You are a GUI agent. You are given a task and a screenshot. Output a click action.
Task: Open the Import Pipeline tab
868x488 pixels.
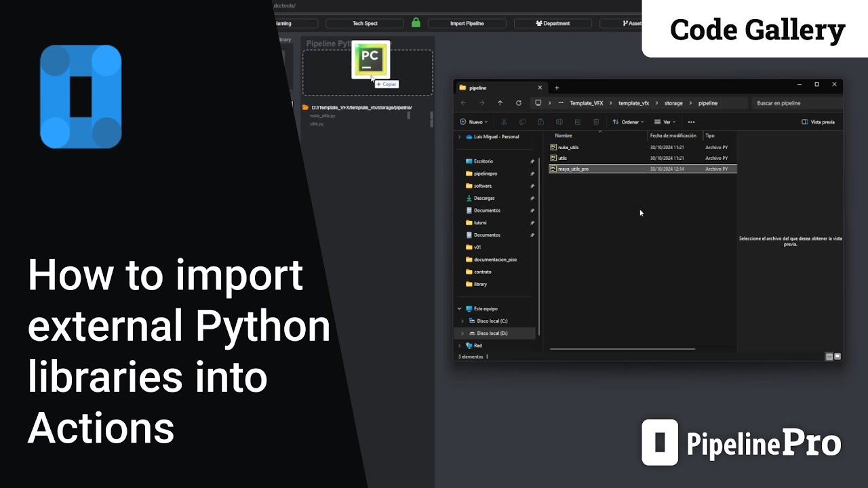pos(467,23)
